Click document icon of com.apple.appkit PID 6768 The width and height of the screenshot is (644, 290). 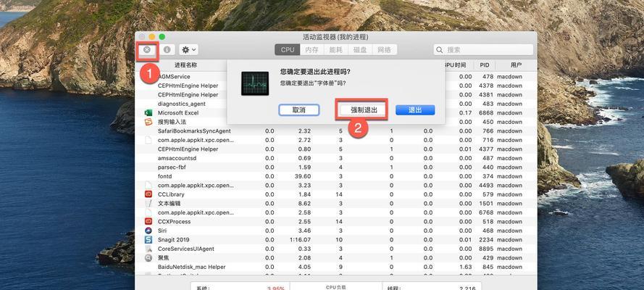149,212
